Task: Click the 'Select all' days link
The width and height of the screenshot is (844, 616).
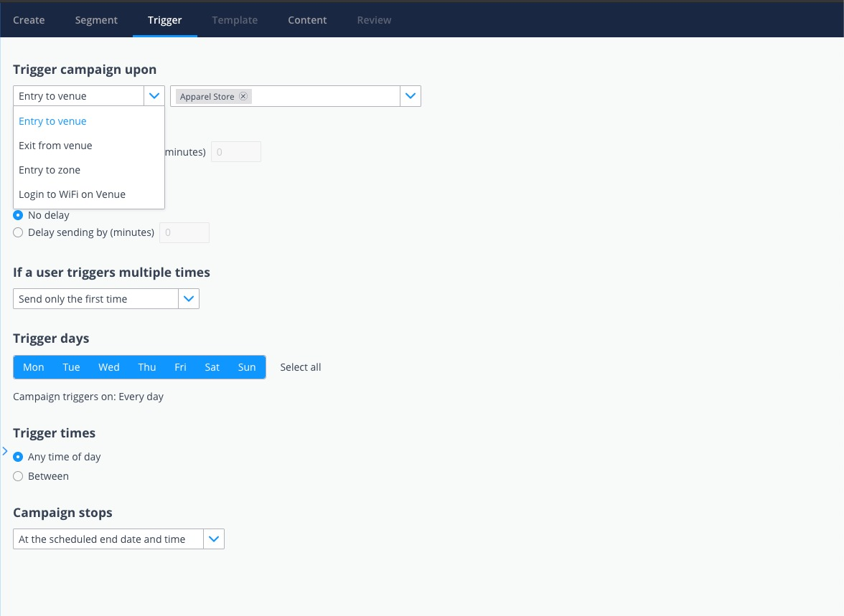Action: tap(300, 366)
